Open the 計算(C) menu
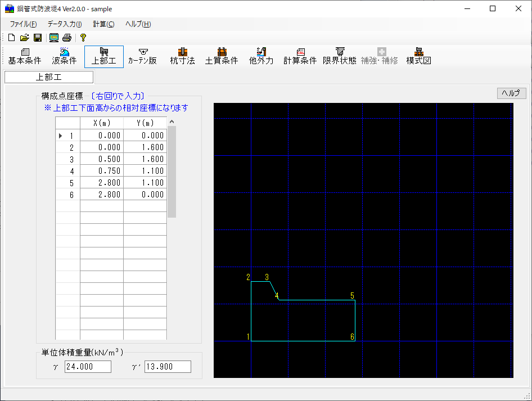Viewport: 532px width, 401px height. [x=103, y=24]
